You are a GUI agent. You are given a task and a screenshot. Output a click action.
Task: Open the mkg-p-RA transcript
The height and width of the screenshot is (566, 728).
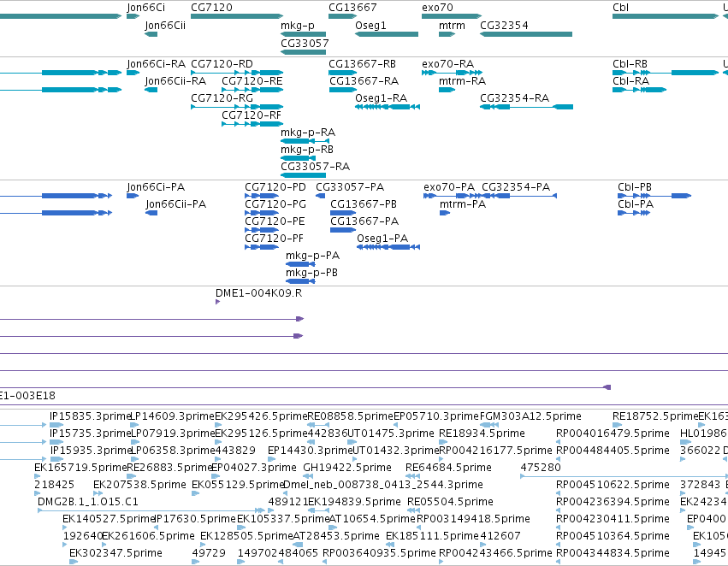(305, 140)
